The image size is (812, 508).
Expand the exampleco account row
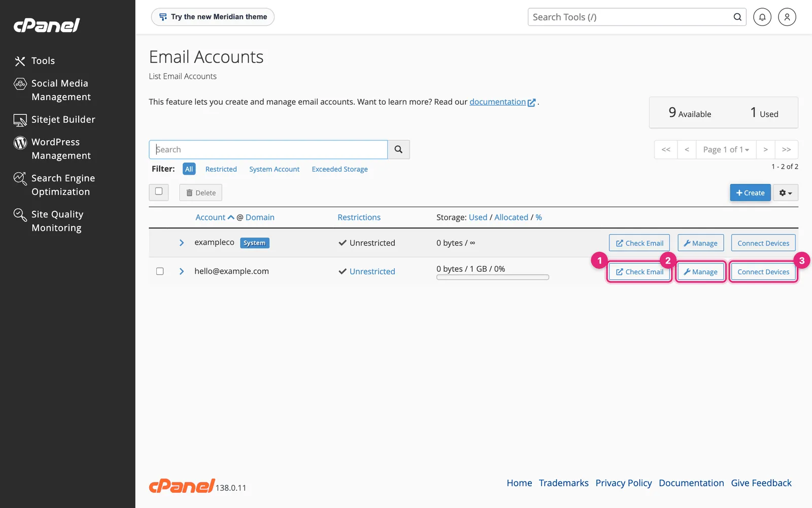(181, 243)
